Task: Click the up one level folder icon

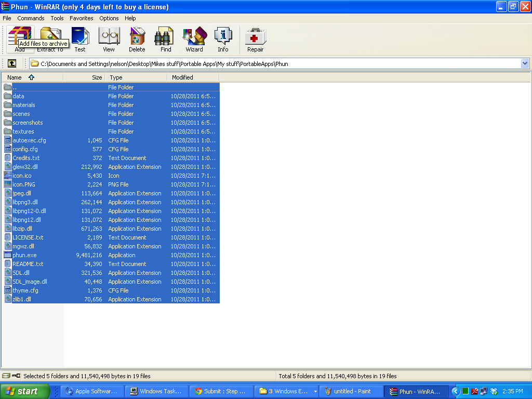Action: point(11,63)
